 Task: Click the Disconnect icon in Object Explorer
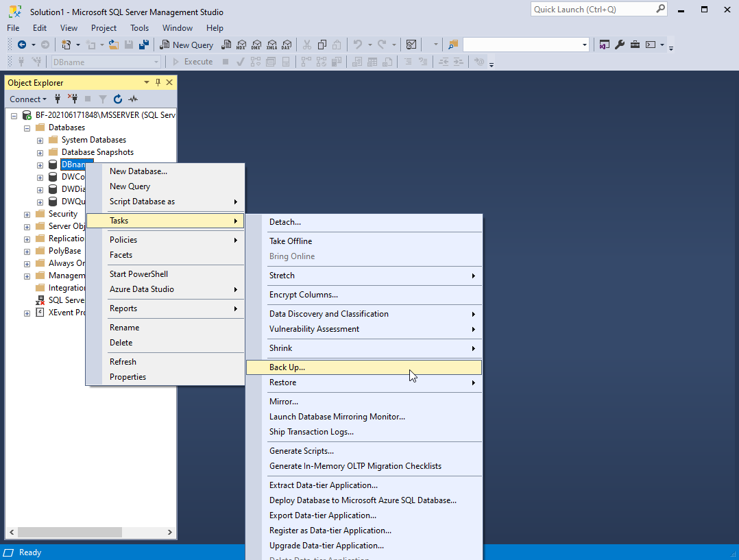[73, 99]
